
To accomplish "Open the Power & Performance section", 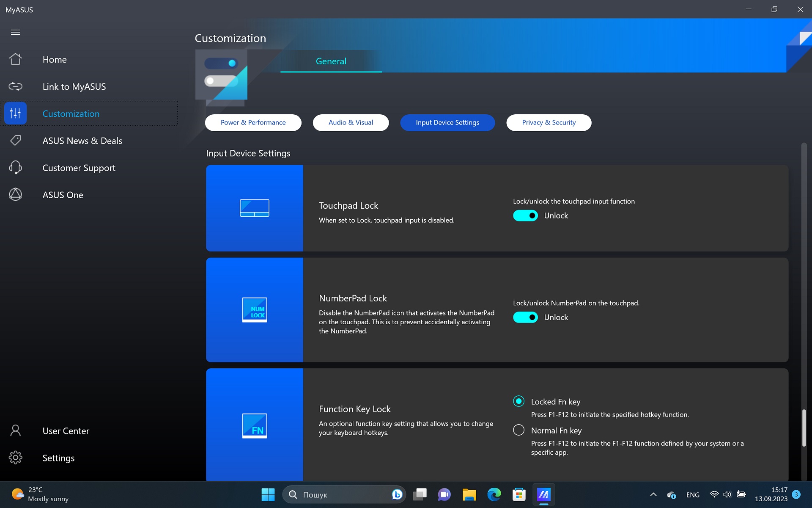I will click(x=253, y=123).
